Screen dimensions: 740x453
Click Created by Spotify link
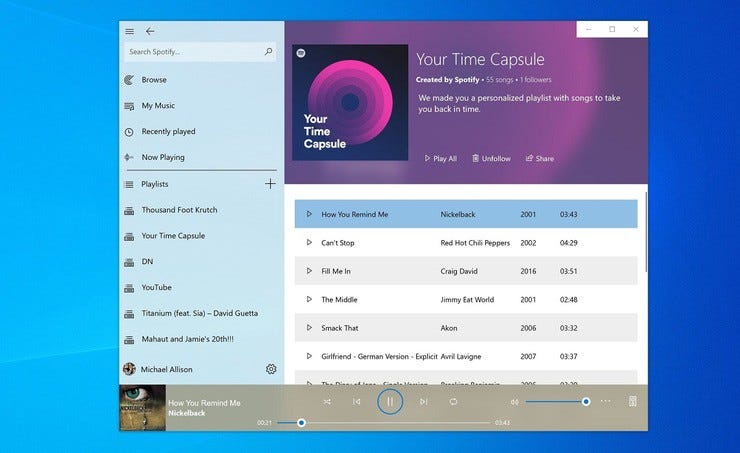tap(447, 80)
